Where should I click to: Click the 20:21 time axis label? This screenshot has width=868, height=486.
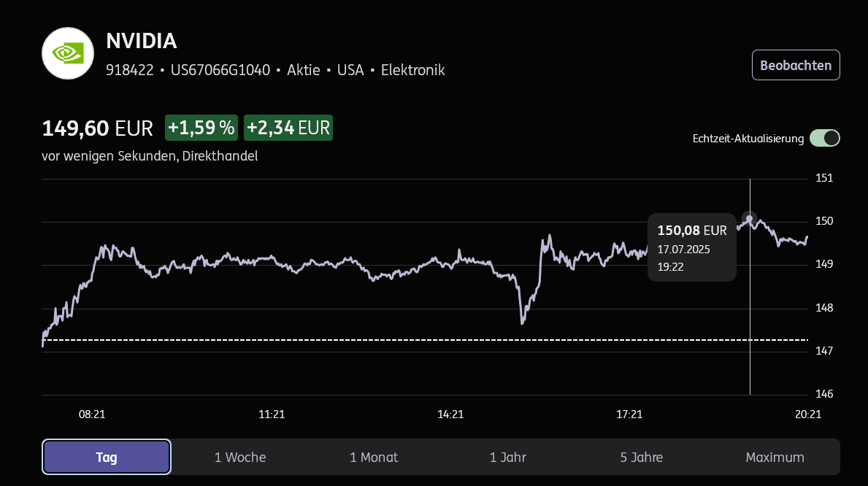tap(808, 414)
